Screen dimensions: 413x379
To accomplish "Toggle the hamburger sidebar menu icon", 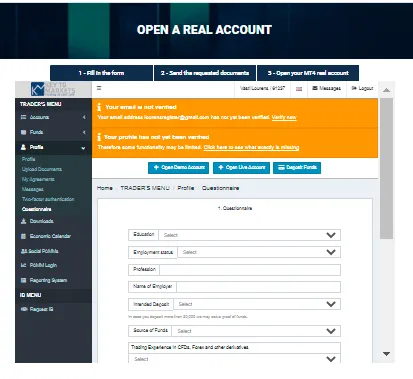I will pyautogui.click(x=99, y=88).
